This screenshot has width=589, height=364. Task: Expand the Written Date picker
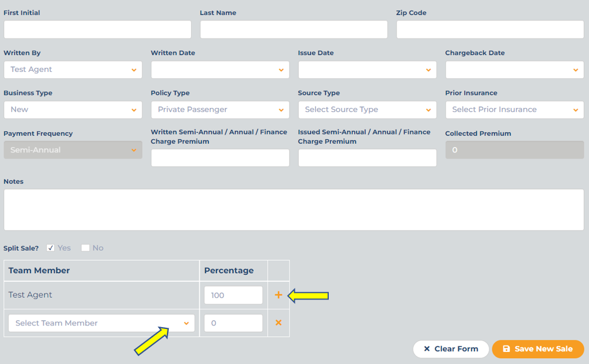(220, 70)
